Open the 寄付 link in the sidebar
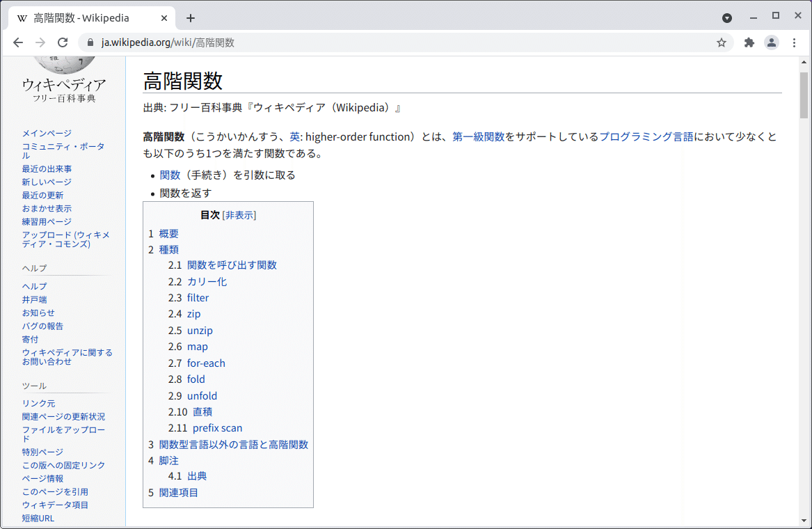 [30, 339]
